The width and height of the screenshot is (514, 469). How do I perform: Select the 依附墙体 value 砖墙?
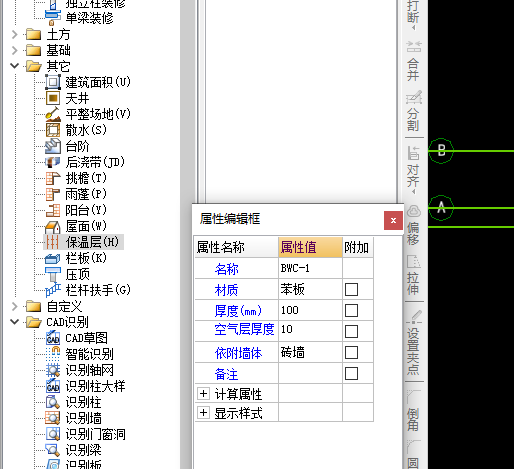tap(310, 352)
